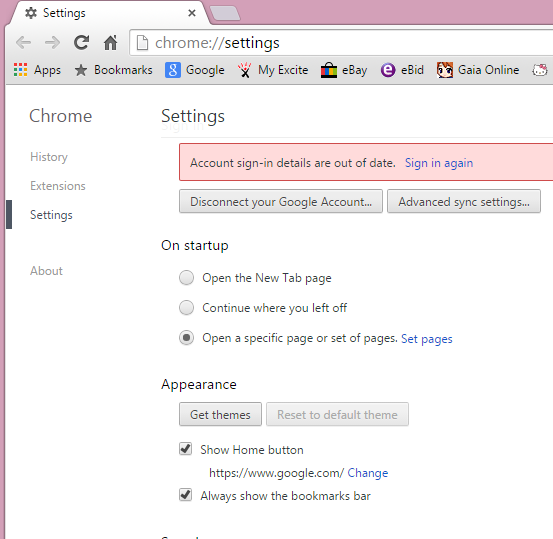
Task: Open the My Excite bookmark
Action: click(x=273, y=70)
